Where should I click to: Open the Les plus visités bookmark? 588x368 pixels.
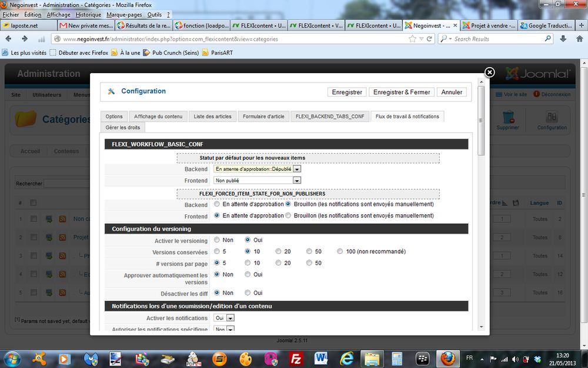[24, 52]
